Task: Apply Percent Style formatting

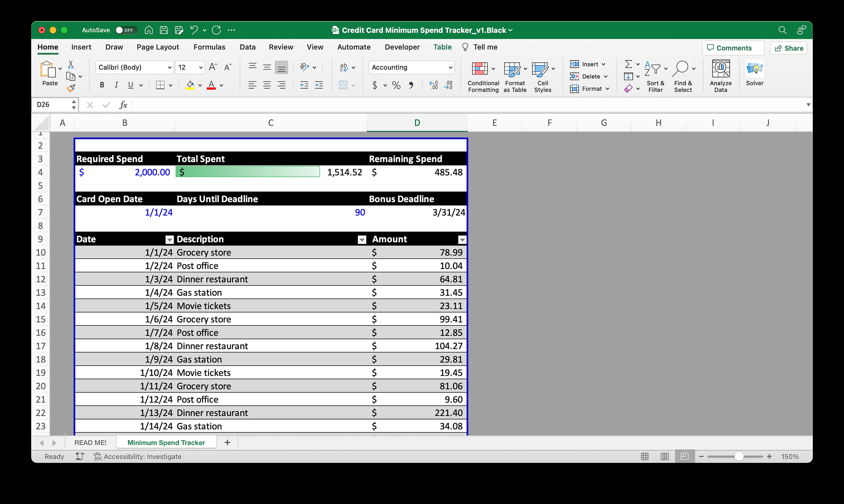Action: click(x=396, y=85)
